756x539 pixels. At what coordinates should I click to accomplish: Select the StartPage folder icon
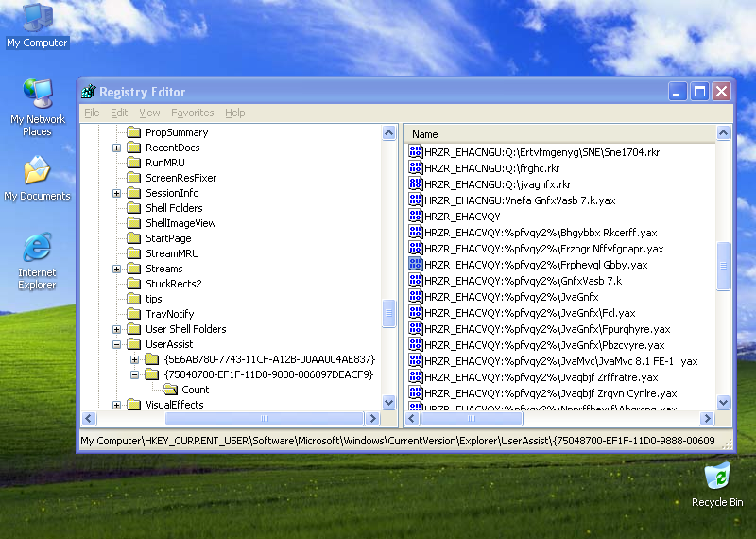tap(133, 238)
